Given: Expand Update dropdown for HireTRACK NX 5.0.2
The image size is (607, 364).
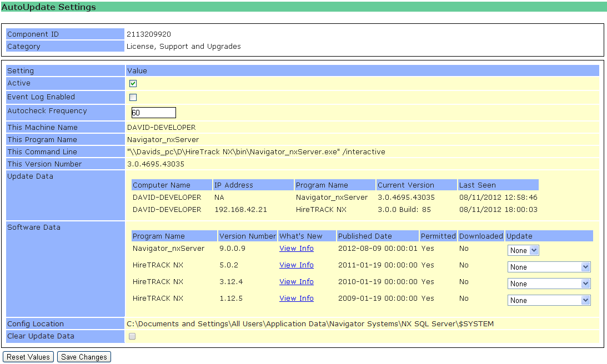Looking at the screenshot, I should (x=549, y=267).
